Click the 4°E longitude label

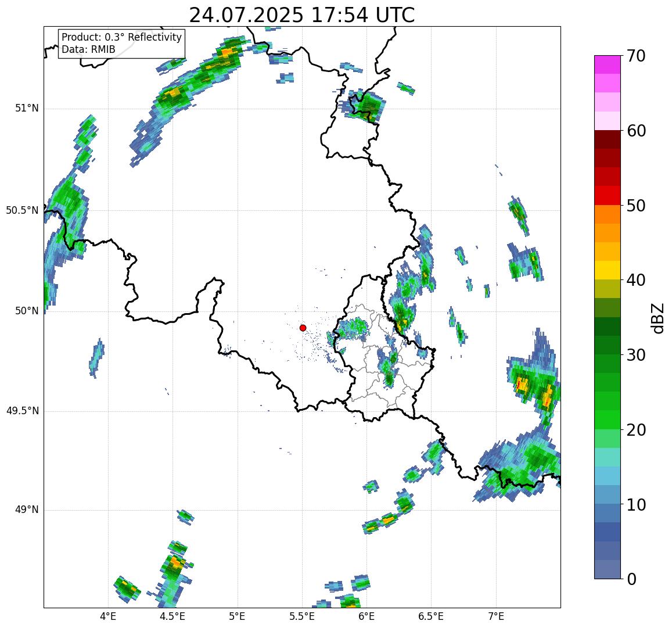pos(108,616)
